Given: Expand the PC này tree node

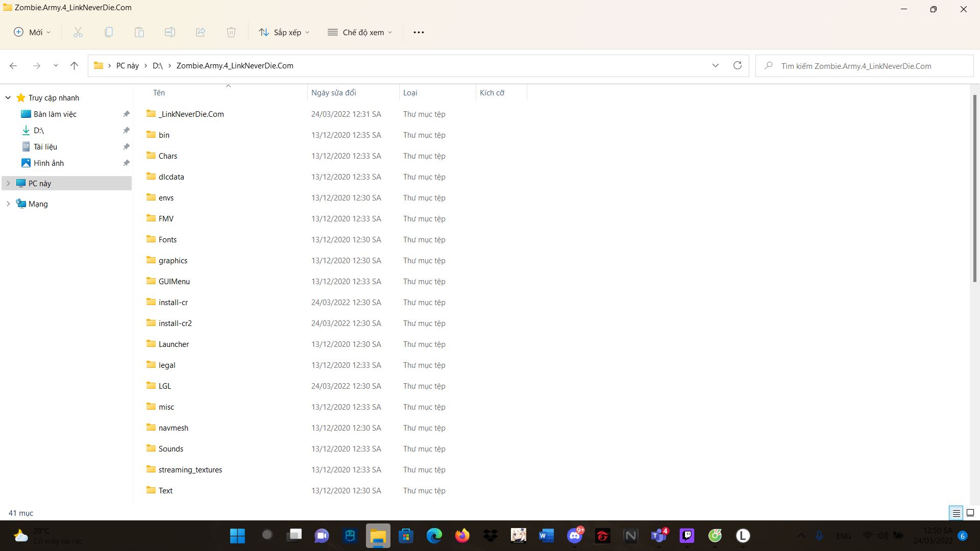Looking at the screenshot, I should (8, 183).
